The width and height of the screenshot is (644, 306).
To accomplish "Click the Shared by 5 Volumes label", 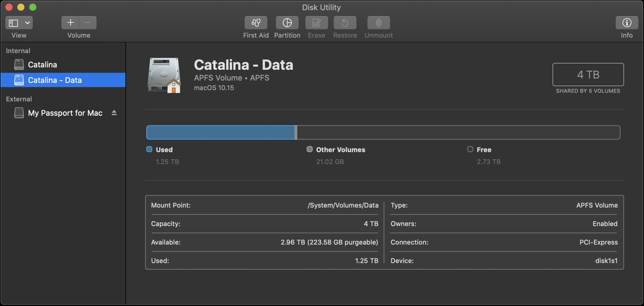I will (588, 91).
